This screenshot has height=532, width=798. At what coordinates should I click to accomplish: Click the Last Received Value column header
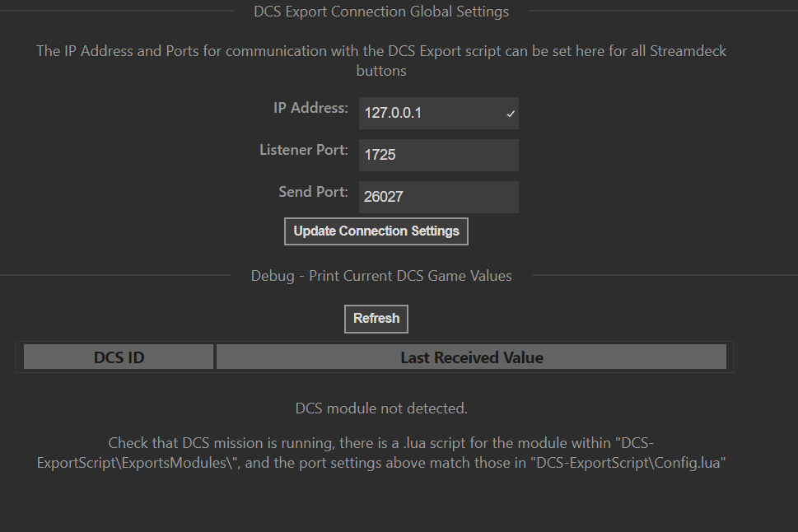[471, 357]
